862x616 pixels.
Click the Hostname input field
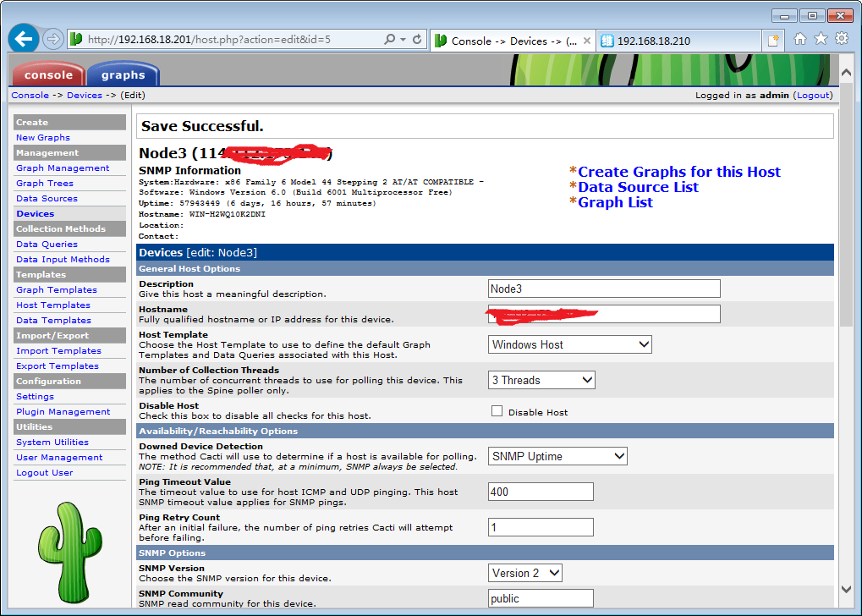604,314
